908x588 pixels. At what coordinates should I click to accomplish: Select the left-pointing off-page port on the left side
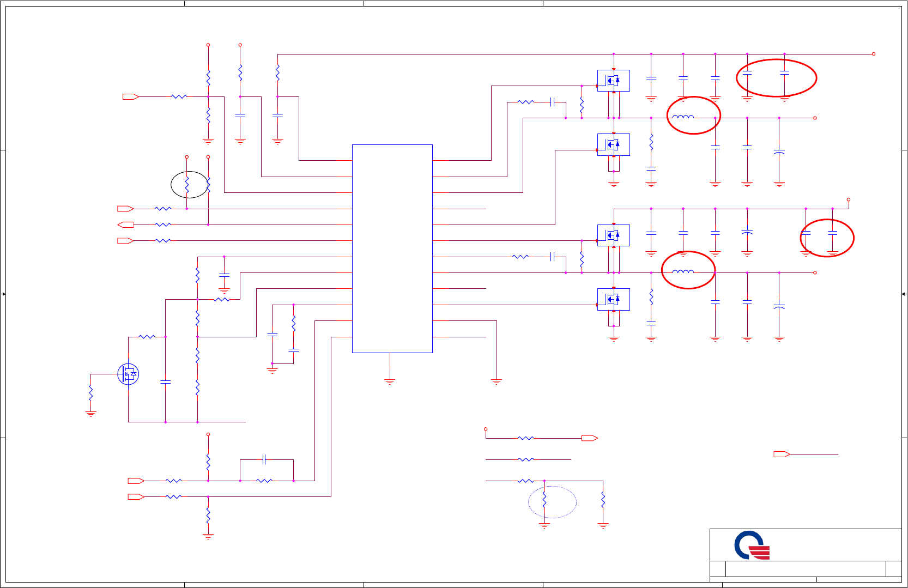(x=125, y=225)
